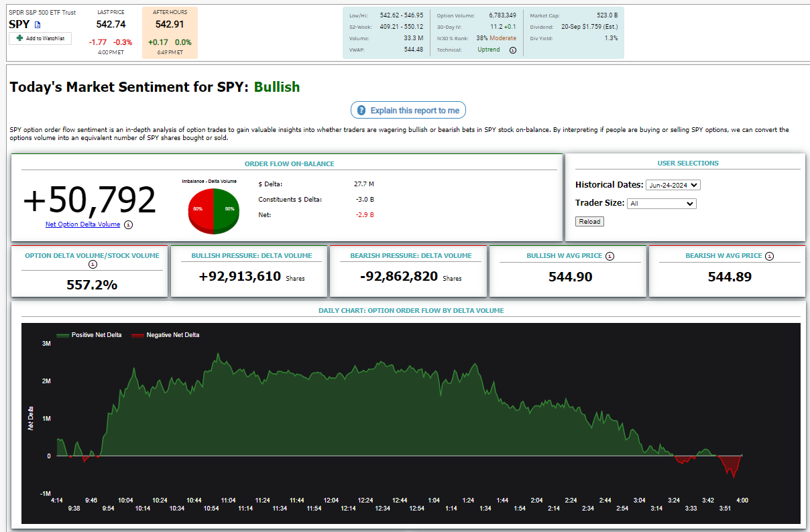Screen dimensions: 810x532
Task: Click the dividend text 20-Sep $1.759 (Est.)
Action: point(589,27)
